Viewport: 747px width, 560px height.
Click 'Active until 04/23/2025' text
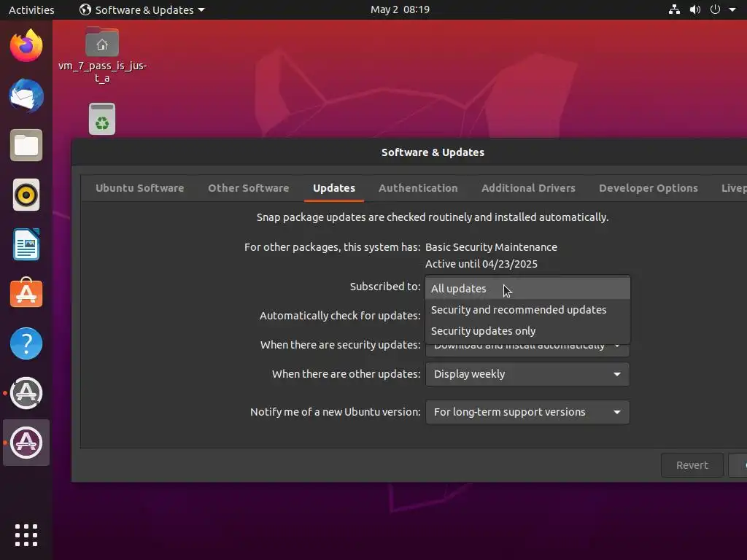(481, 264)
